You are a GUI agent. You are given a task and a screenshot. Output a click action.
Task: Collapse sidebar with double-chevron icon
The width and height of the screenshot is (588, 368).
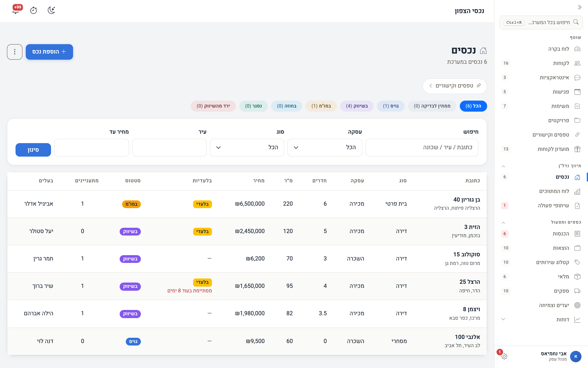[x=579, y=7]
